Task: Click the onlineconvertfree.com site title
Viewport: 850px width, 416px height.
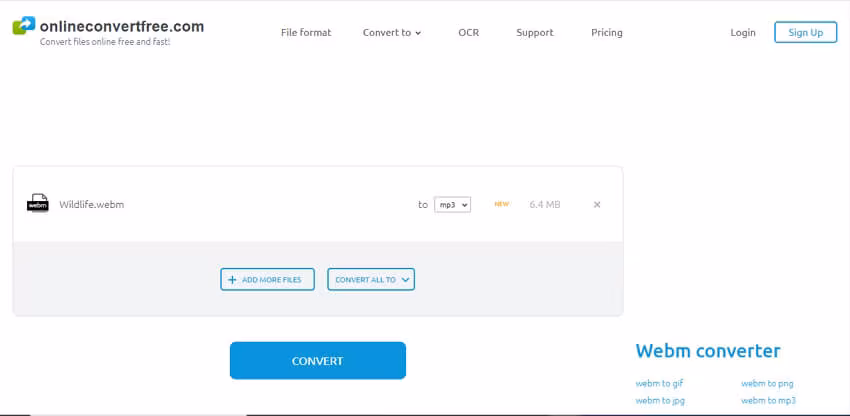Action: point(122,27)
